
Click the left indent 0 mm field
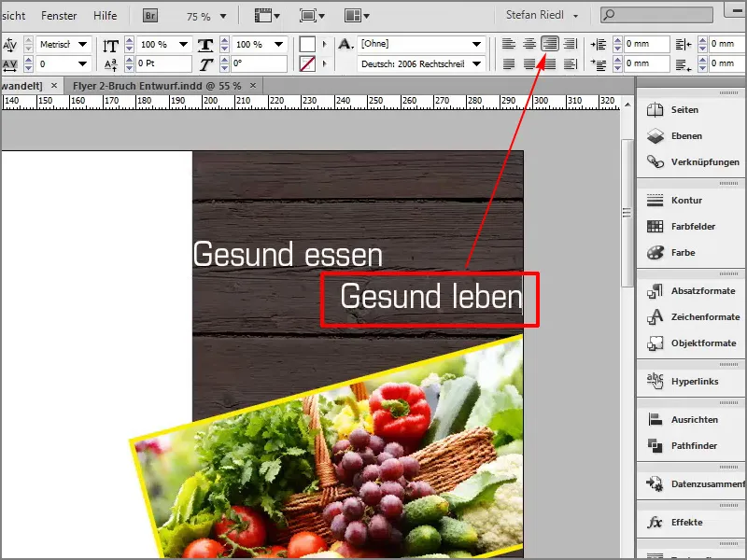click(647, 44)
